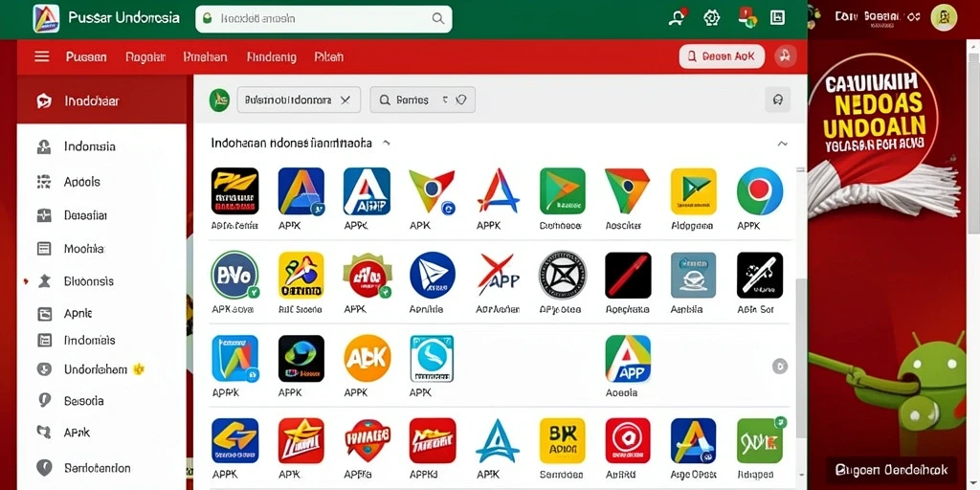Click the small grey circle in third row
The width and height of the screenshot is (980, 490).
tap(779, 367)
